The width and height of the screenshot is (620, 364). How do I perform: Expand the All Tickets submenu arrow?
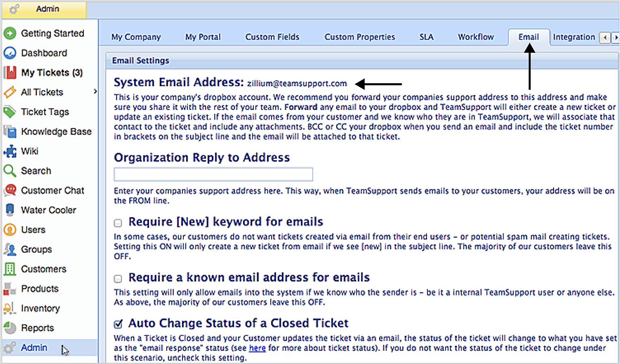[x=95, y=91]
